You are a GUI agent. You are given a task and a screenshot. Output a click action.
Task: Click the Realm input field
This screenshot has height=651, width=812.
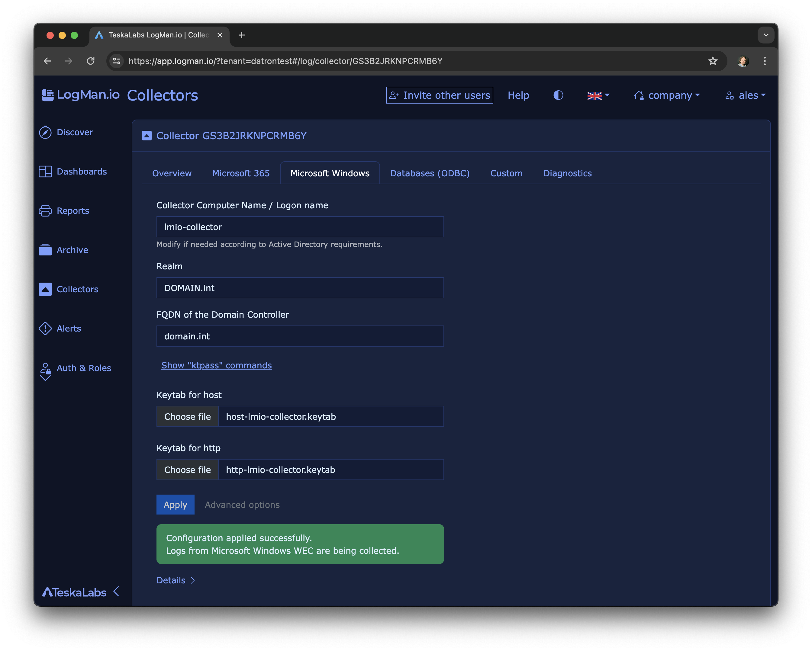pos(300,288)
